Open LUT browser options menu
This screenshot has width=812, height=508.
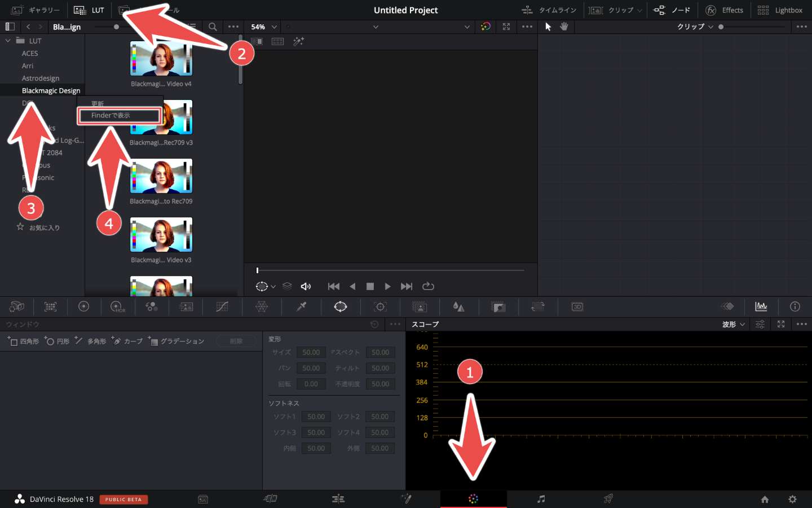[233, 27]
